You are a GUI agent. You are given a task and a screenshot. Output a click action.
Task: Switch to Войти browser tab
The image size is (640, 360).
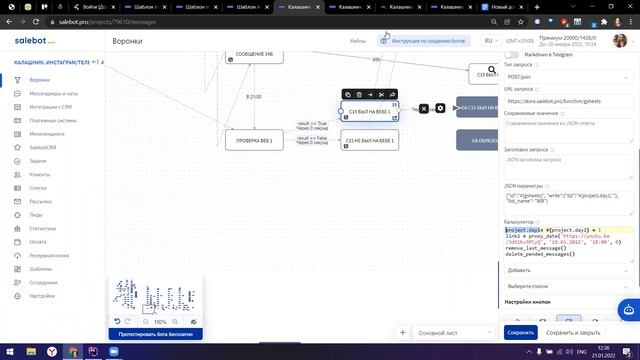tap(94, 7)
